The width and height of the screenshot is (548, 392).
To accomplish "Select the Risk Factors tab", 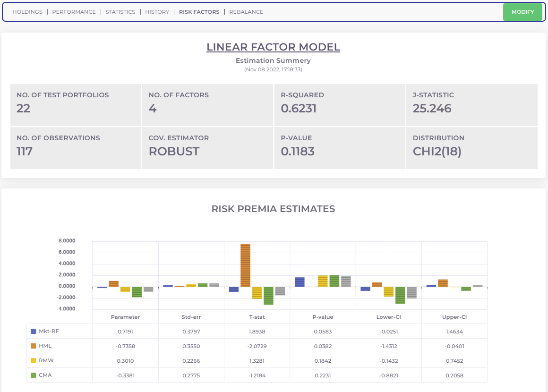I will click(x=199, y=12).
